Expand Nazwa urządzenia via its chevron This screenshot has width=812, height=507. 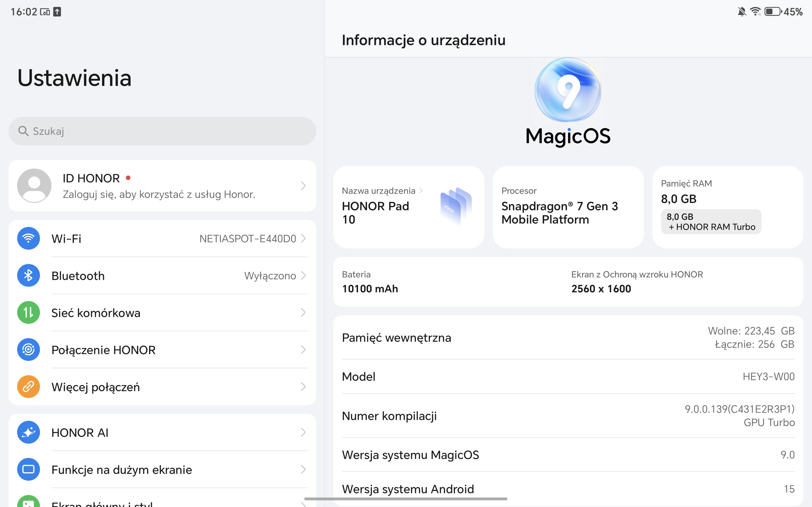[421, 191]
